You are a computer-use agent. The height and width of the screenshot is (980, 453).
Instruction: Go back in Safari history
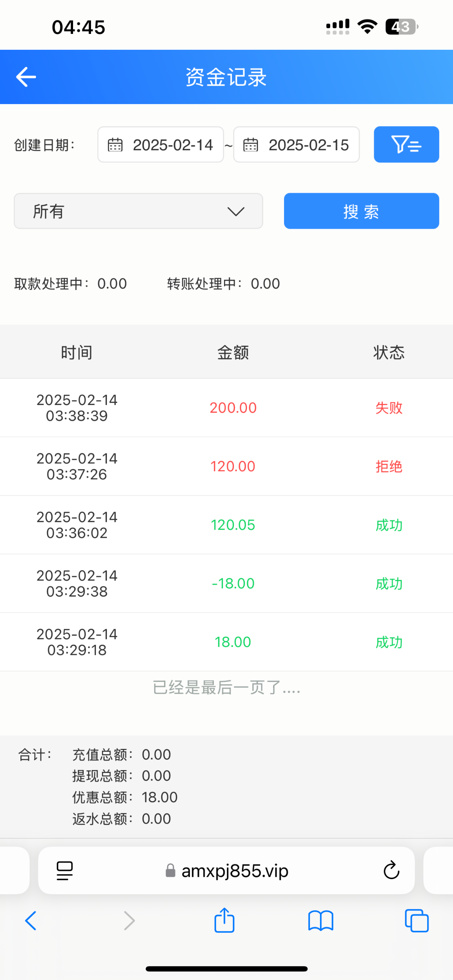[31, 921]
